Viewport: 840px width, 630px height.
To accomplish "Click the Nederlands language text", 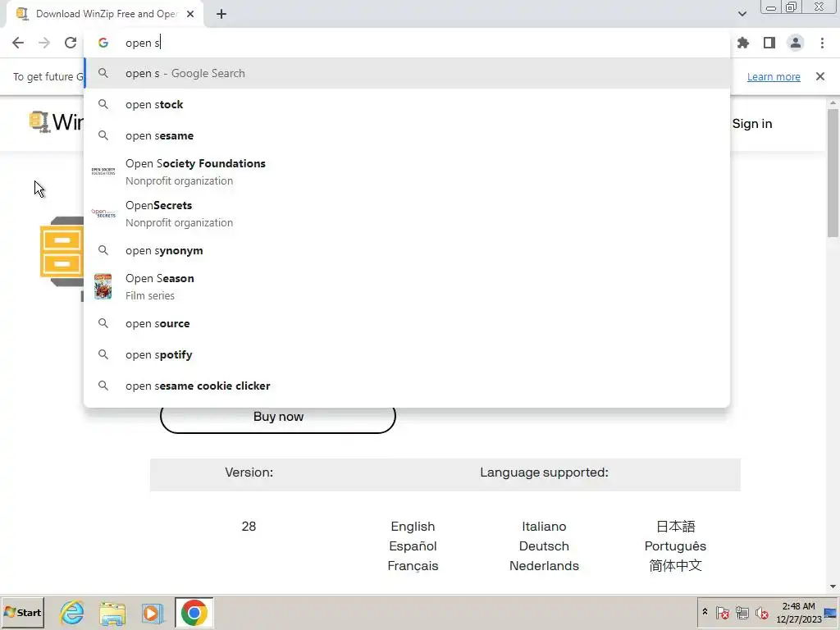I will coord(544,566).
